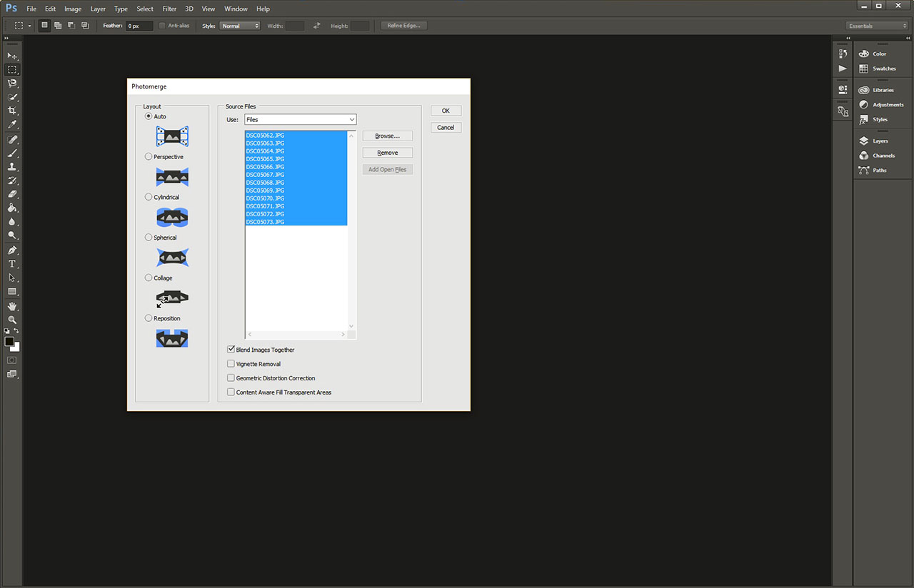The width and height of the screenshot is (914, 588).
Task: Enable Vignette Removal
Action: [231, 364]
